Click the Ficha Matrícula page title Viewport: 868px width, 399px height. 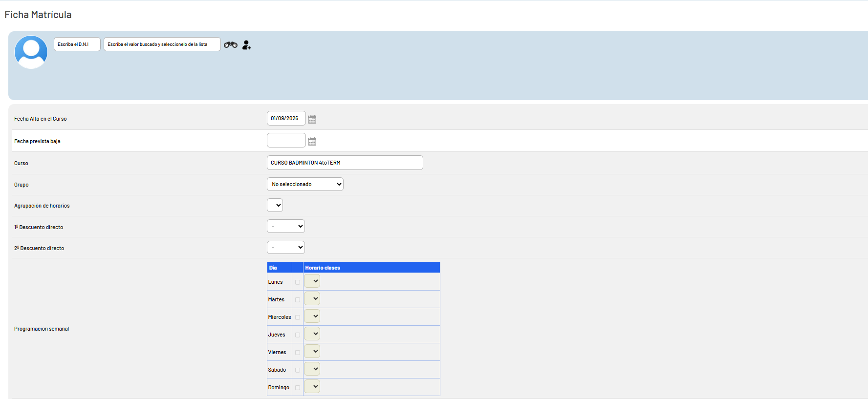coord(38,15)
